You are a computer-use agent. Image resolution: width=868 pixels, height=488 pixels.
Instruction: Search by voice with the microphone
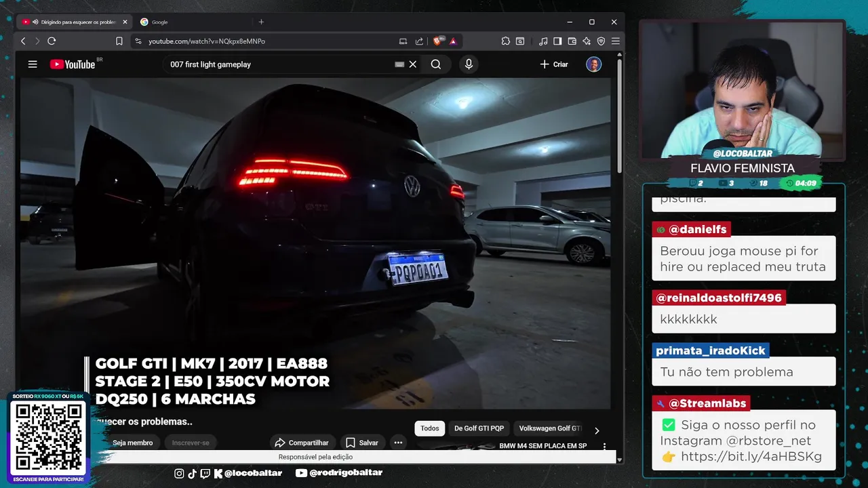(x=469, y=64)
